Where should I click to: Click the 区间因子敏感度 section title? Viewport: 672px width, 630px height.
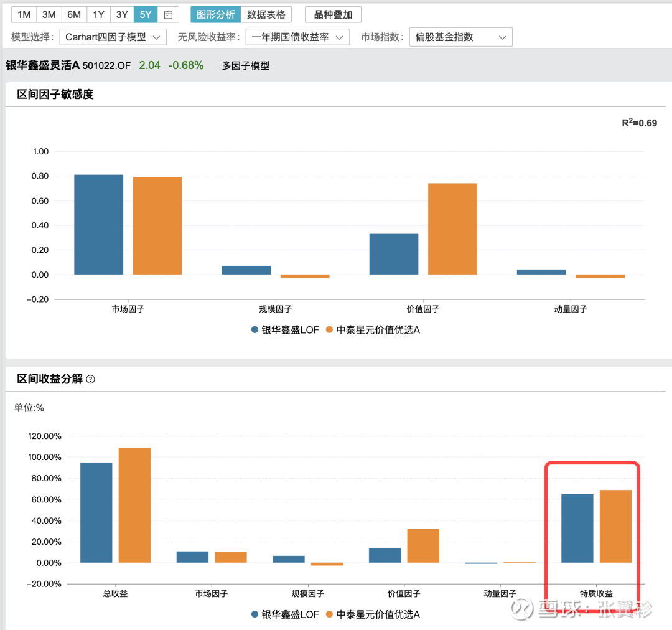point(55,95)
